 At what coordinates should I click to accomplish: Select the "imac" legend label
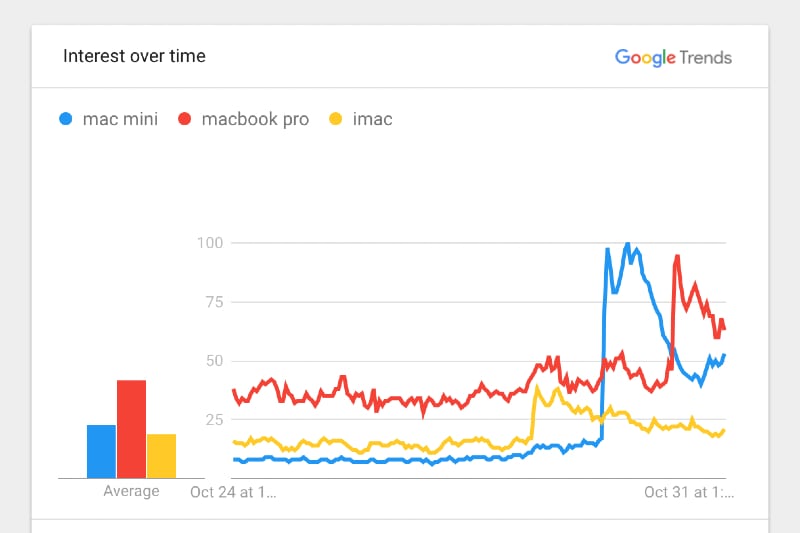click(373, 119)
